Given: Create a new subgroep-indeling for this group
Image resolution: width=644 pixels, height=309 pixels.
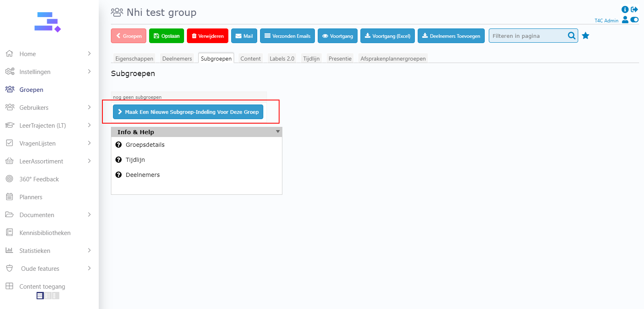Looking at the screenshot, I should point(188,112).
